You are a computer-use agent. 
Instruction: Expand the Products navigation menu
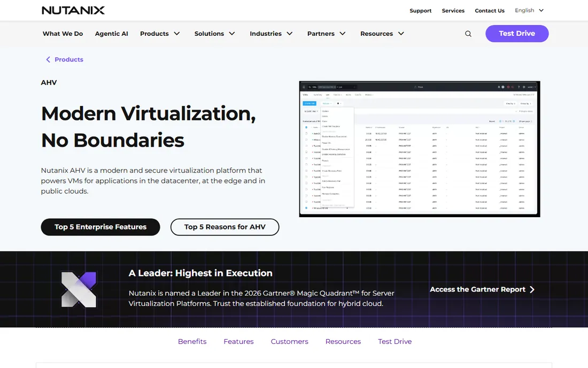coord(160,34)
